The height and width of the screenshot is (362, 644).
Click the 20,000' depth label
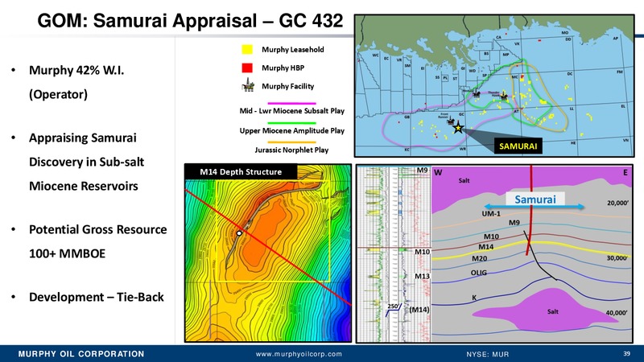pyautogui.click(x=618, y=203)
